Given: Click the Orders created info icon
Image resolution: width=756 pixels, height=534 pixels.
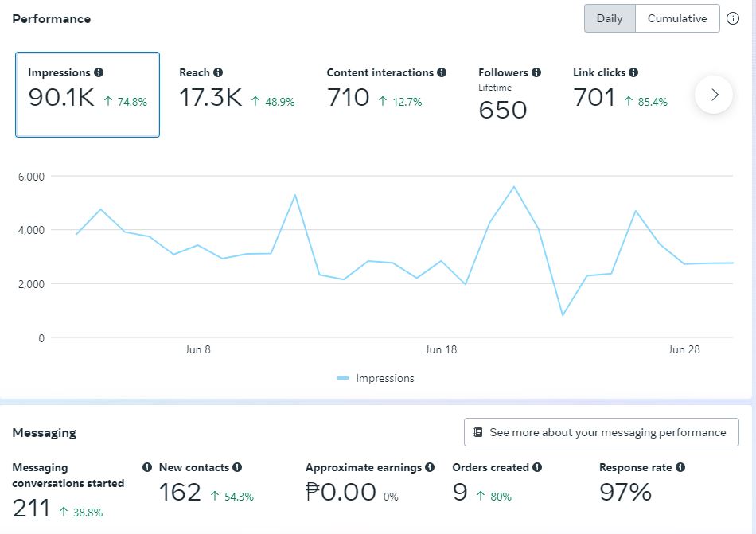Looking at the screenshot, I should click(537, 467).
